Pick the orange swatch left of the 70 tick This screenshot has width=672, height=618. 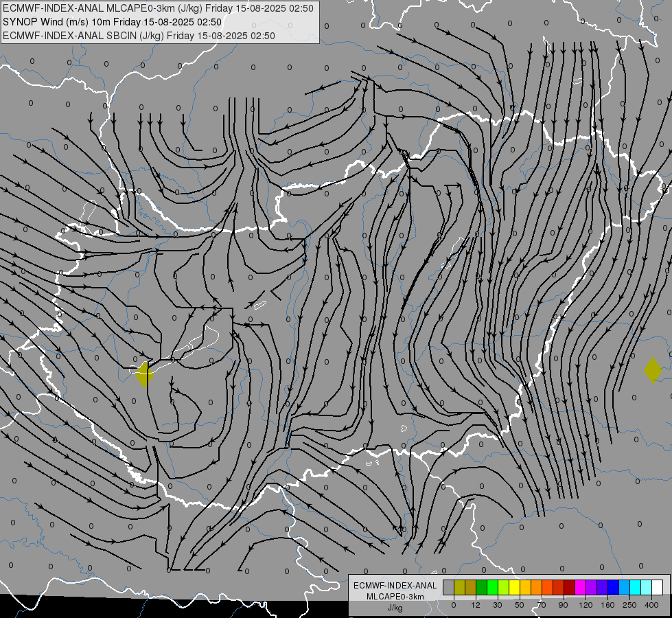(537, 587)
